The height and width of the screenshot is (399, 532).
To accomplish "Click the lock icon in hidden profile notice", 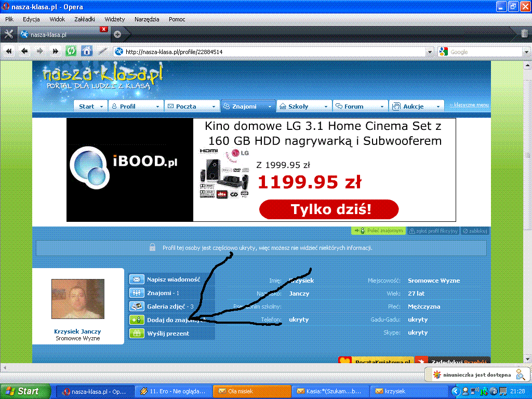I will 152,247.
